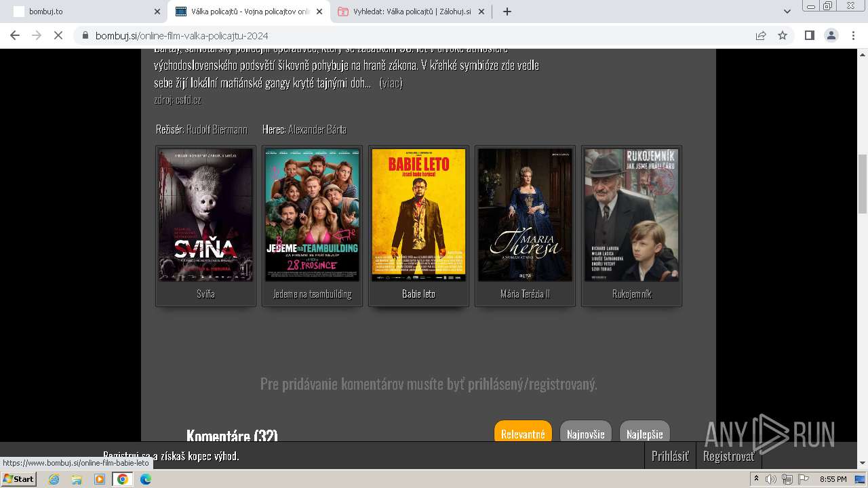Open Chrome's three-dot menu
This screenshot has height=488, width=868.
[x=853, y=35]
